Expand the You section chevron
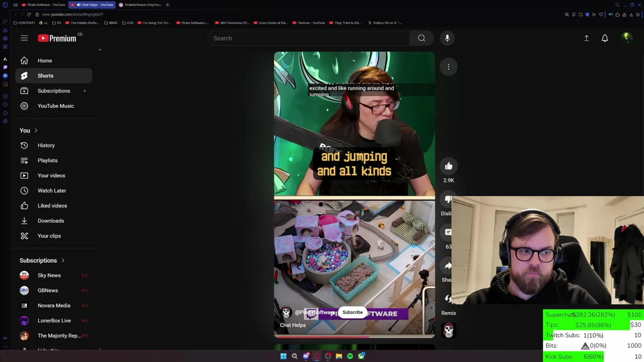The image size is (644, 362). click(x=36, y=130)
